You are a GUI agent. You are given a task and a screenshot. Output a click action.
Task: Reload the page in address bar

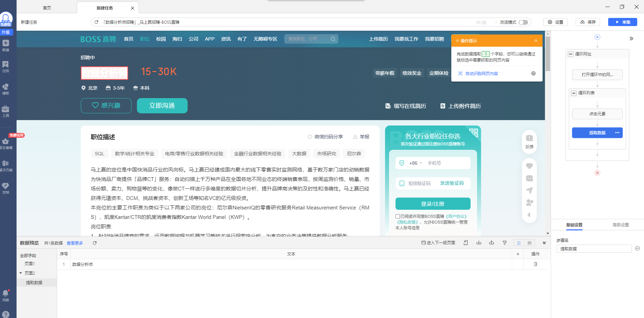point(96,22)
